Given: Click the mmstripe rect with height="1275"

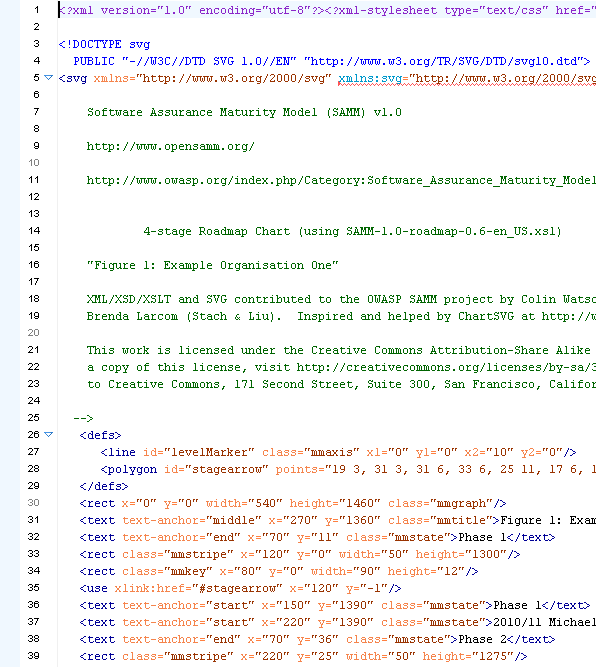Looking at the screenshot, I should [x=303, y=657].
